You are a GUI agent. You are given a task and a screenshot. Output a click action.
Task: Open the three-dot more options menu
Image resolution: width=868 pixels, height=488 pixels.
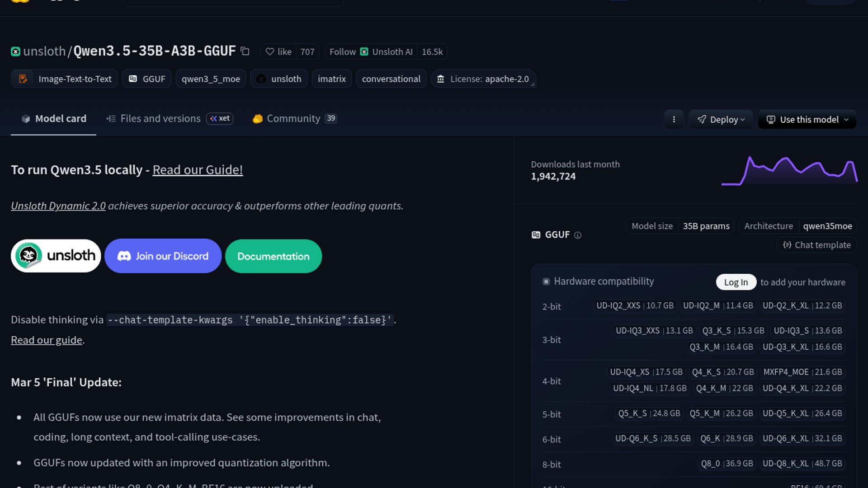[674, 119]
